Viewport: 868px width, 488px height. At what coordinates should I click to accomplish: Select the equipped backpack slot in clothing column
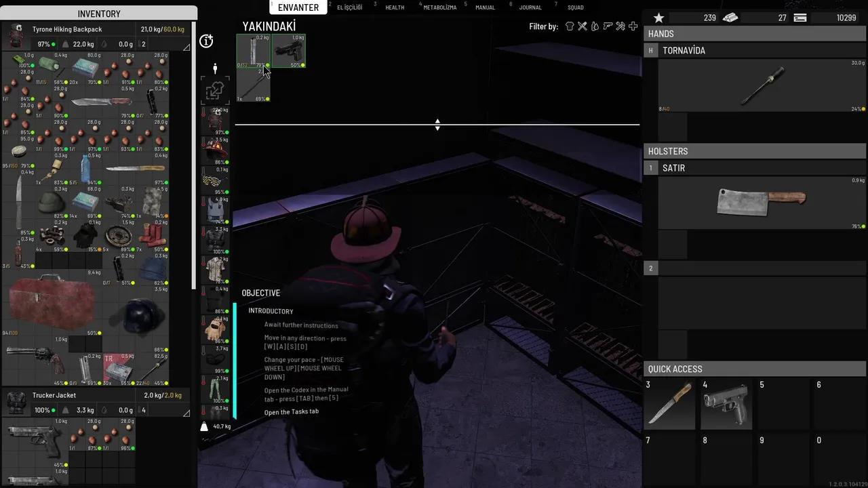215,121
